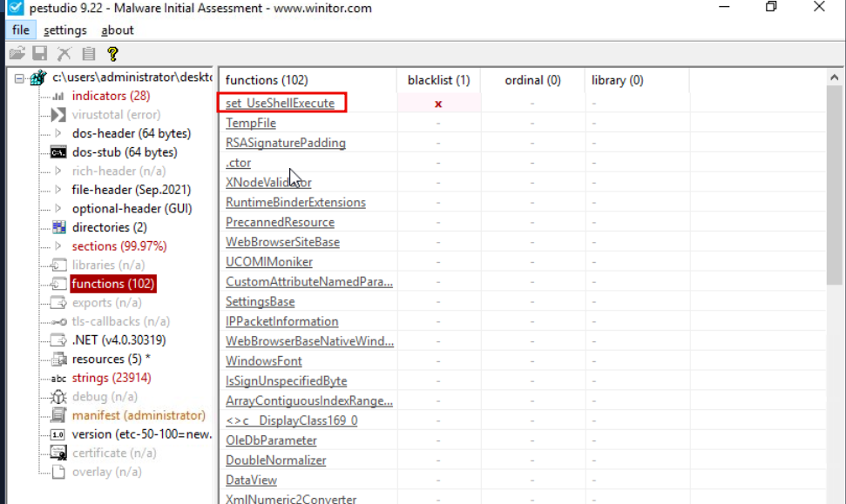Click the directories grid icon
Viewport: 846px width, 504px height.
click(58, 227)
